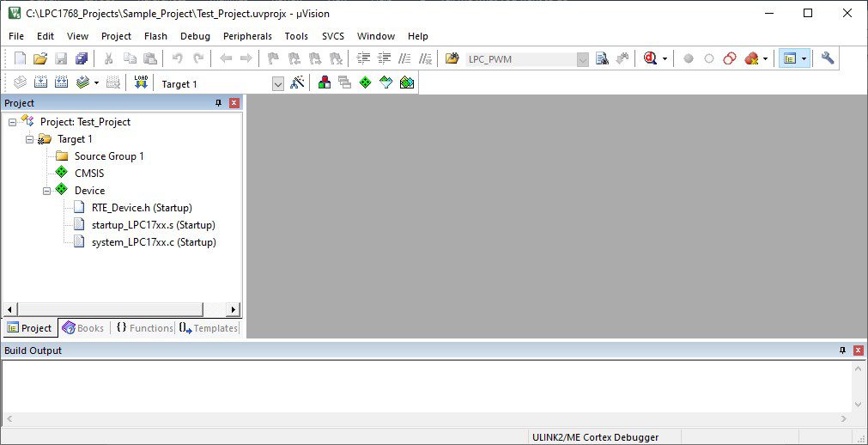Pin the Build Output panel

[842, 351]
